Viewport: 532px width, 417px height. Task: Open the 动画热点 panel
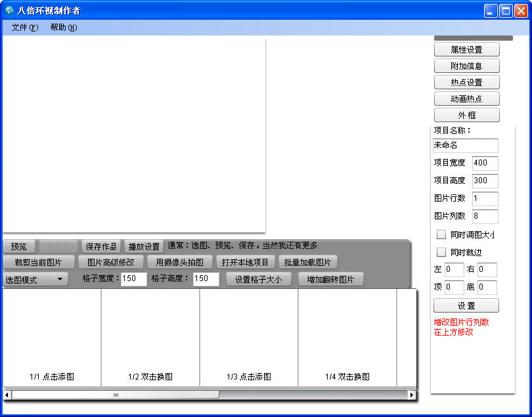pyautogui.click(x=466, y=98)
